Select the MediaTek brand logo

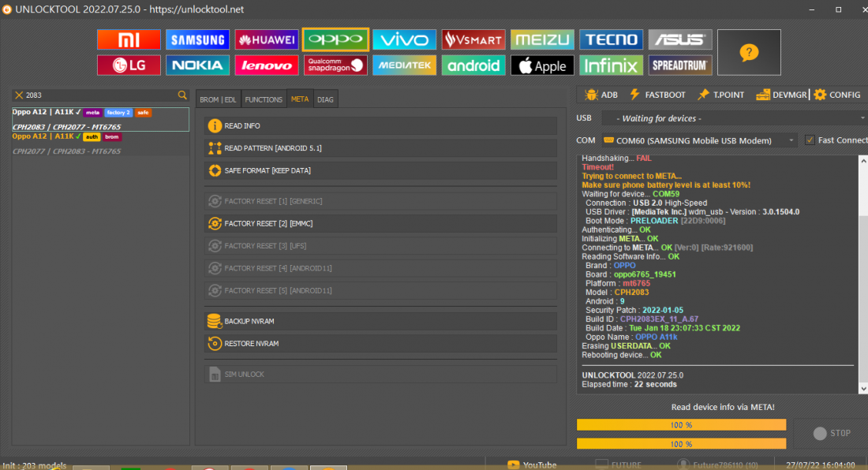click(x=404, y=65)
